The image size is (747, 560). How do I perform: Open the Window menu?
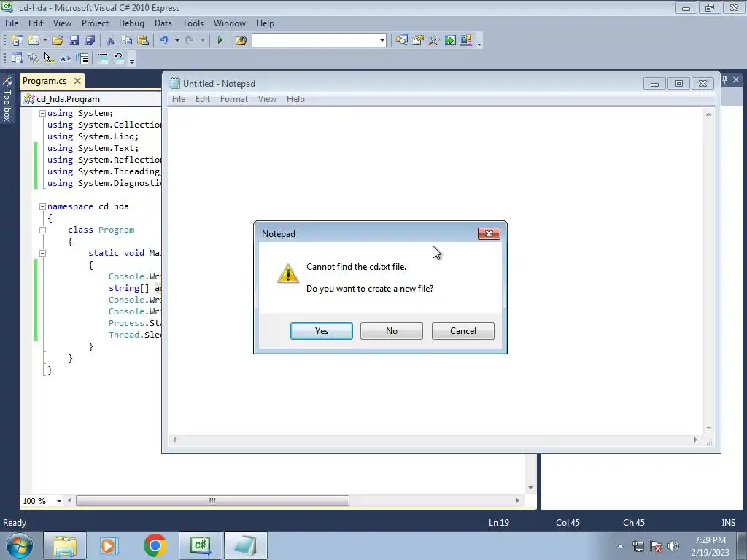[230, 23]
